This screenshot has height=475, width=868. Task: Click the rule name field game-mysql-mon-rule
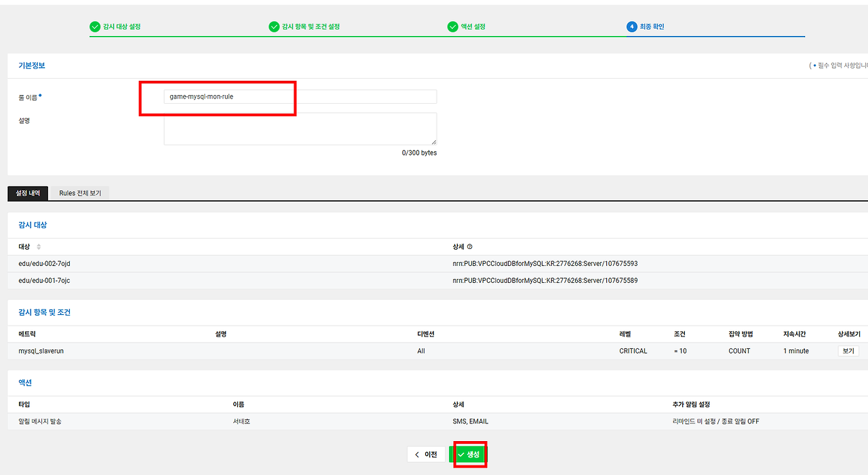coord(300,96)
